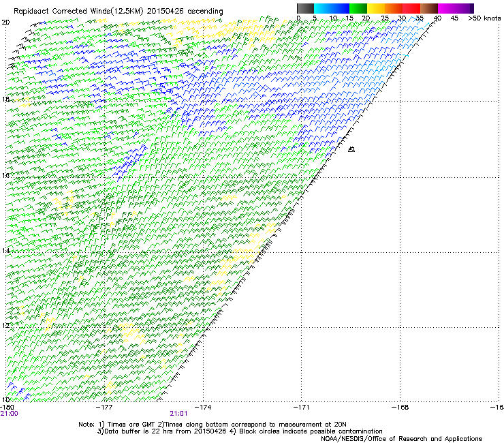The width and height of the screenshot is (504, 443).
Task: Click the cyan 5-10 knots legend segment
Action: tap(323, 8)
